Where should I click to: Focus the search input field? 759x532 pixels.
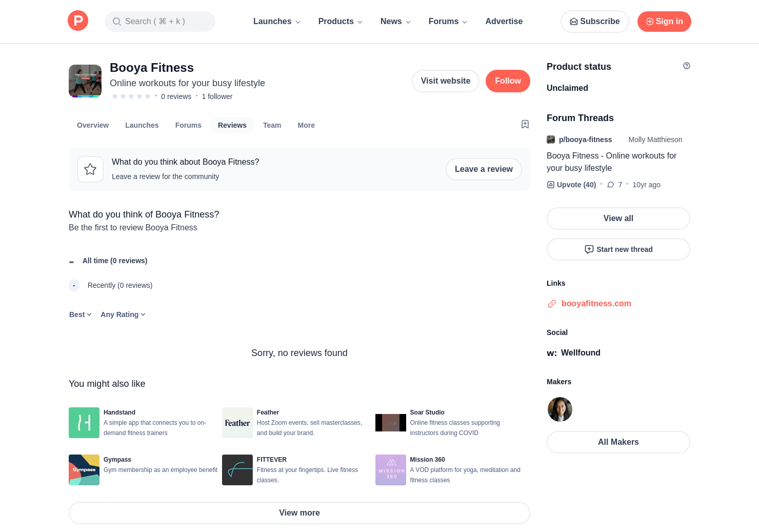point(160,22)
